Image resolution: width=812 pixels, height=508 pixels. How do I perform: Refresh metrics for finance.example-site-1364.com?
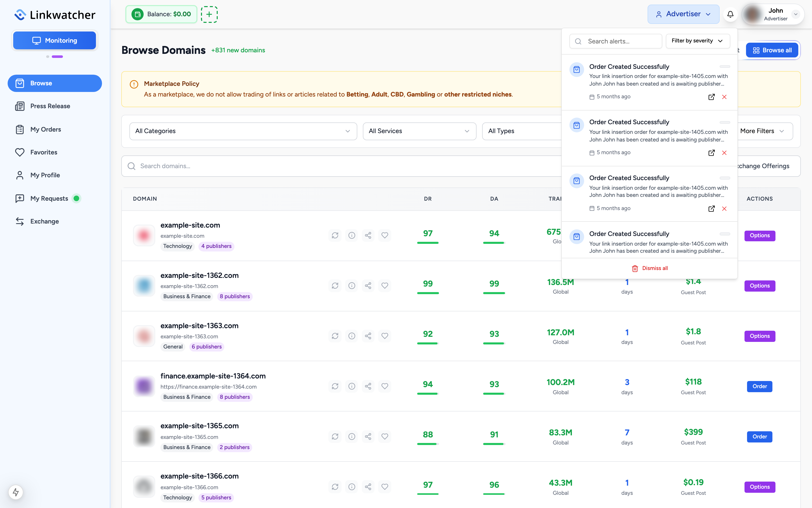(335, 386)
